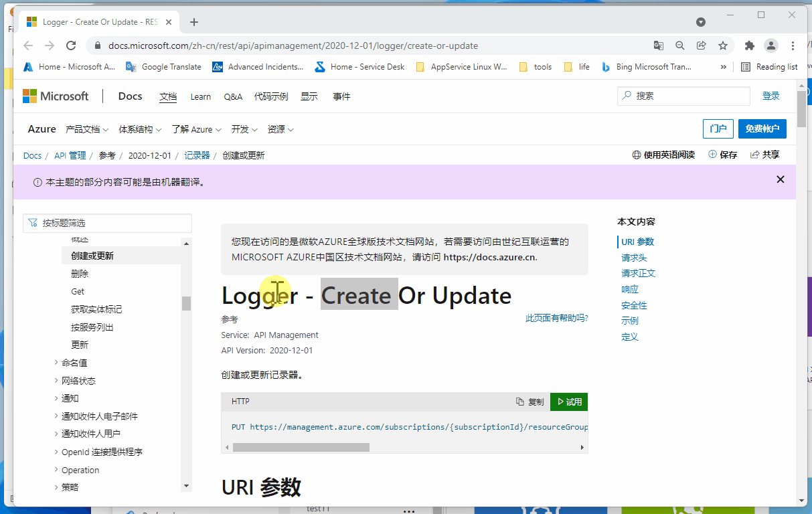The width and height of the screenshot is (812, 514).
Task: Open the browser extensions puzzle icon
Action: (x=750, y=46)
